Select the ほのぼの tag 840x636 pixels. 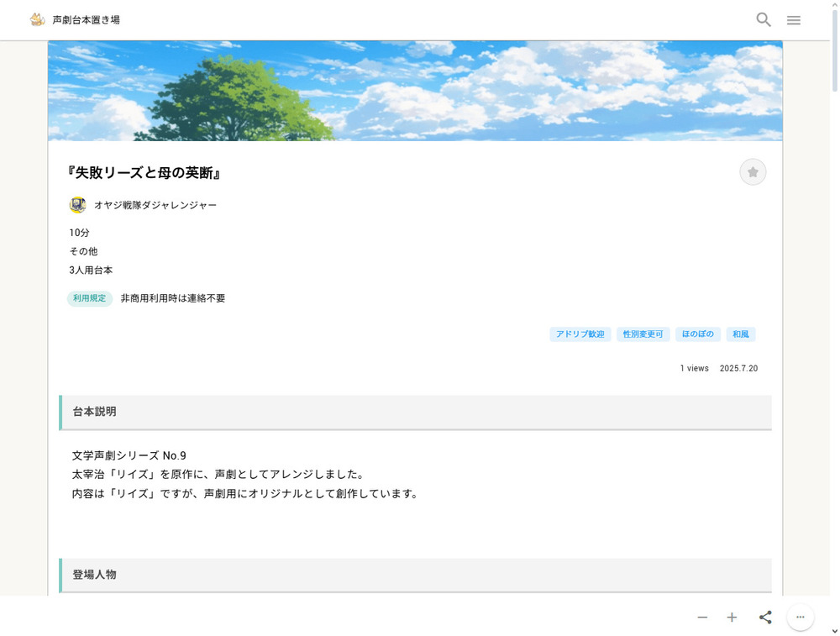coord(697,334)
